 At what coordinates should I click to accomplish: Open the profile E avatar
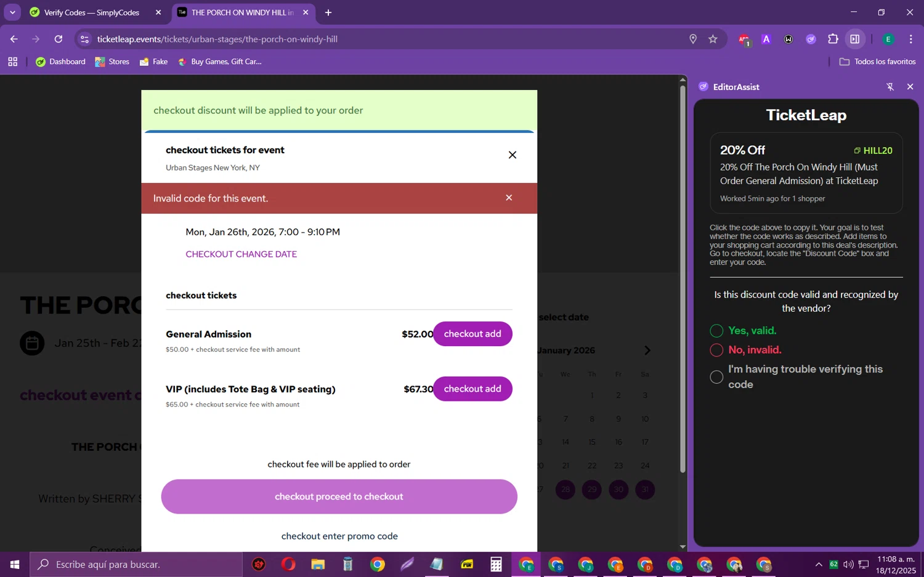[888, 39]
